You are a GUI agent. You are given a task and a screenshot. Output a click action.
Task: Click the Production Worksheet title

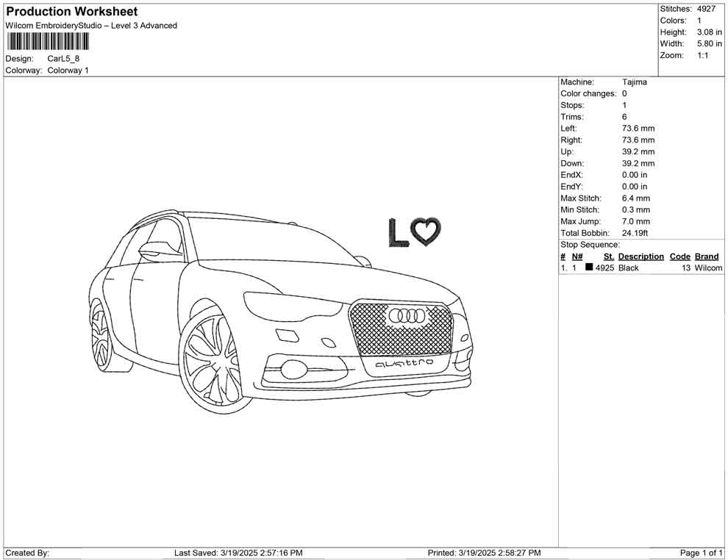[x=71, y=12]
